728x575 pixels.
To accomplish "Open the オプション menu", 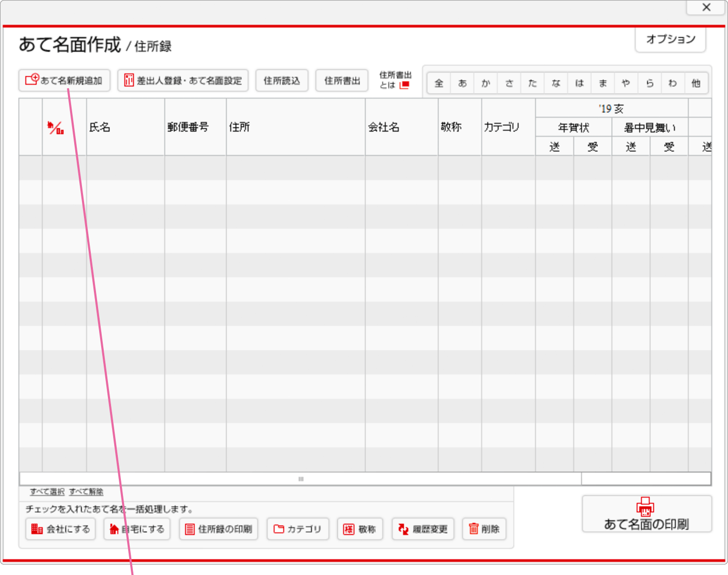I will click(x=670, y=39).
